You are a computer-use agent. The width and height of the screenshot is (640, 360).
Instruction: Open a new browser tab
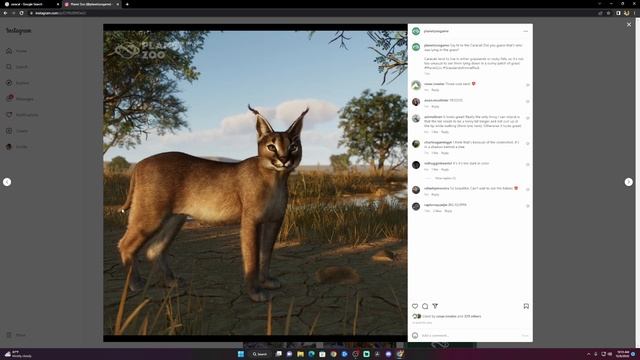(x=127, y=4)
